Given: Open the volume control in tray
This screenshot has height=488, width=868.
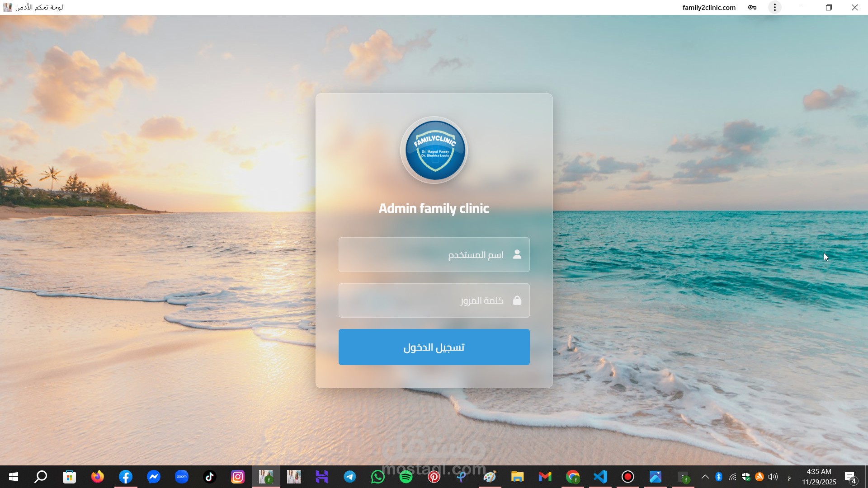Looking at the screenshot, I should pos(773,477).
